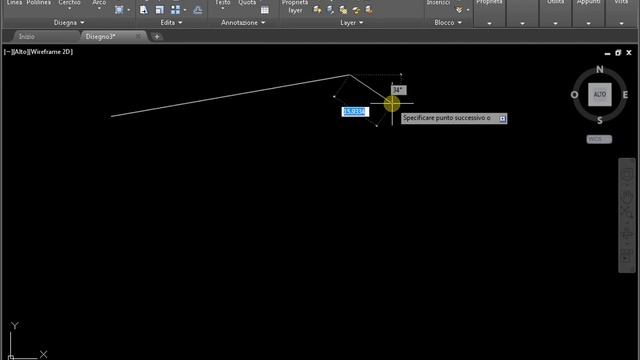Screen dimensions: 640x360
Task: Click the 34° dynamic angle field
Action: pos(398,90)
